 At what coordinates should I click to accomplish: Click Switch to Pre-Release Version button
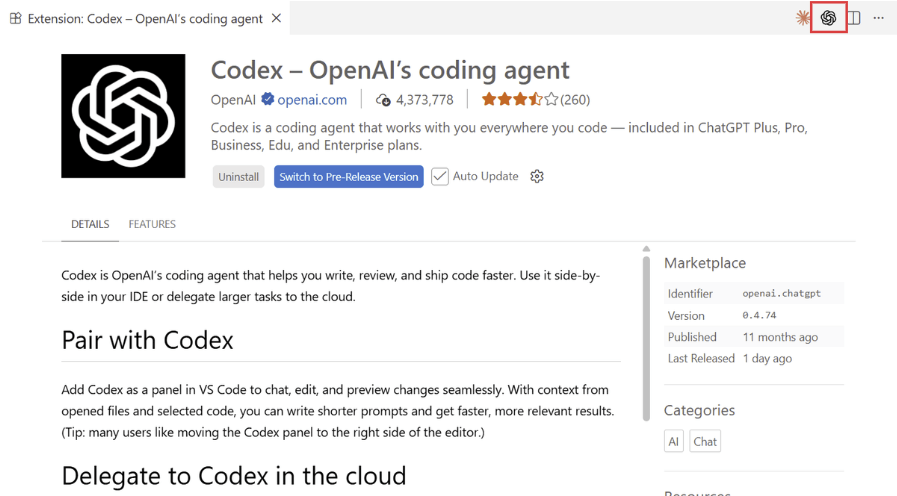(348, 177)
